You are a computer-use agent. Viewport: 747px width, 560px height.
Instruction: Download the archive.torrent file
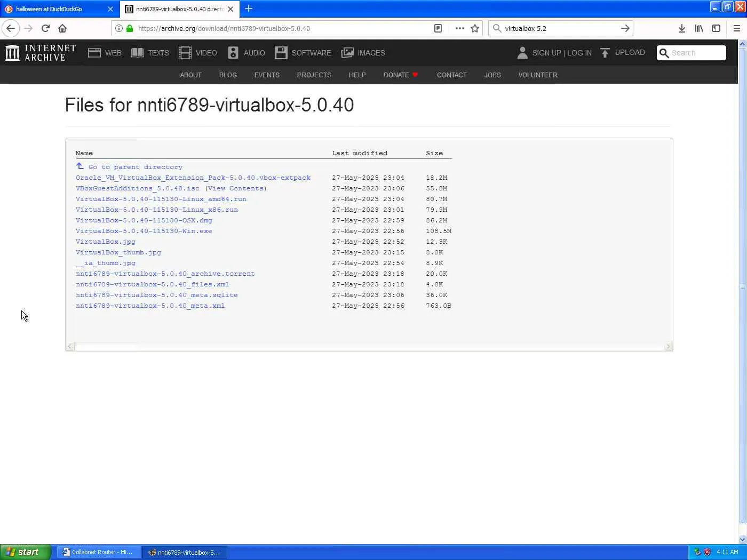(165, 274)
